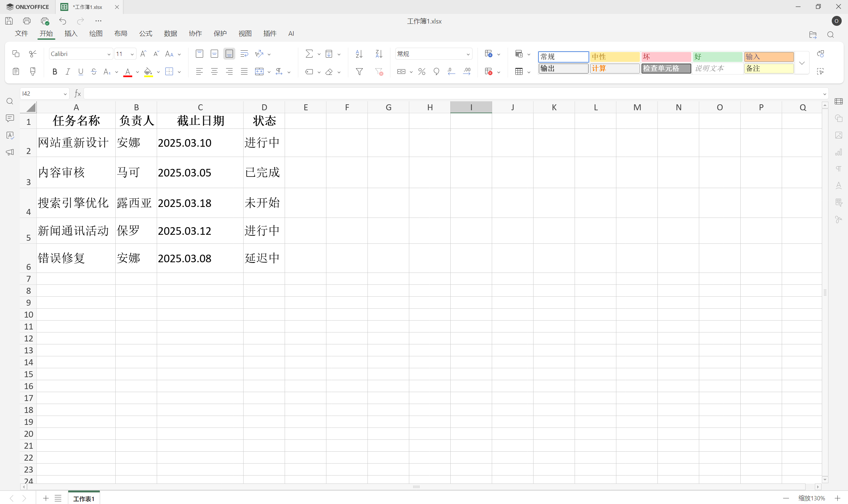Toggle italic formatting
Image resolution: width=848 pixels, height=504 pixels.
(68, 72)
